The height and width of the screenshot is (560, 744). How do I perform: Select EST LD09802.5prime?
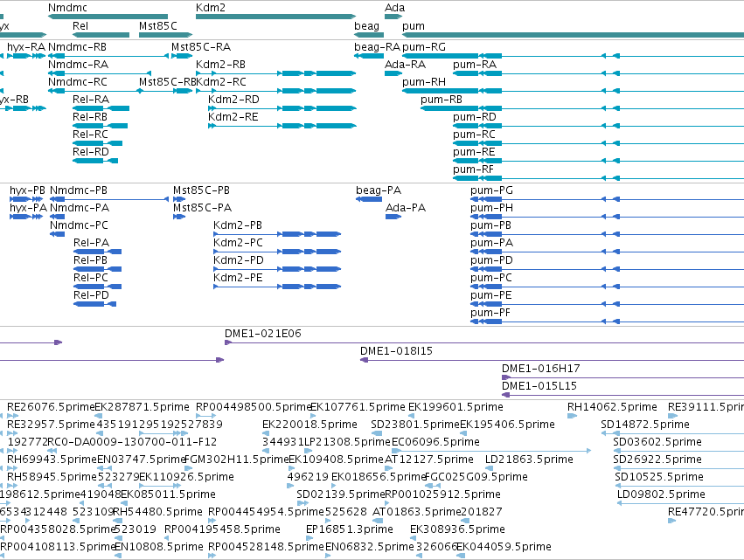tap(680, 504)
